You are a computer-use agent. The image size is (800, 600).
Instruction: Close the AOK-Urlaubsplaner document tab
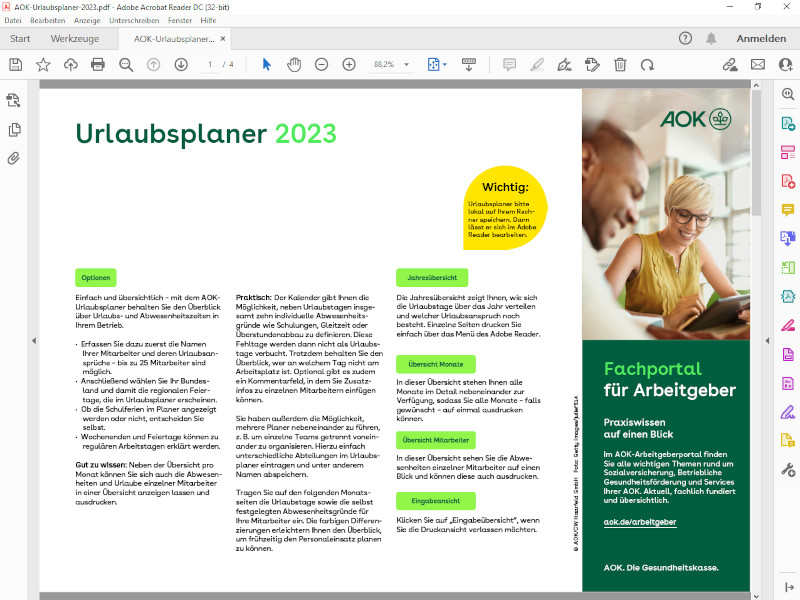coord(223,39)
